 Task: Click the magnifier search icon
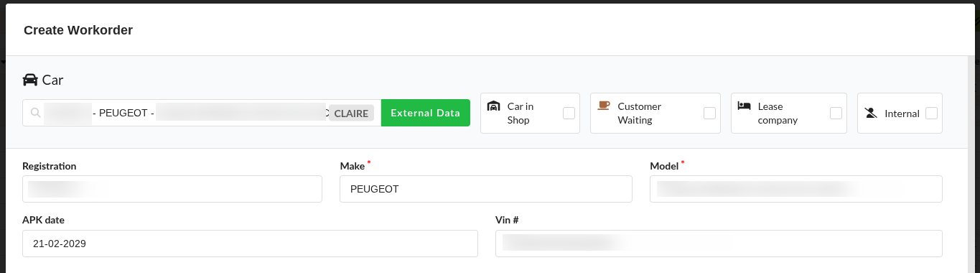click(x=35, y=113)
